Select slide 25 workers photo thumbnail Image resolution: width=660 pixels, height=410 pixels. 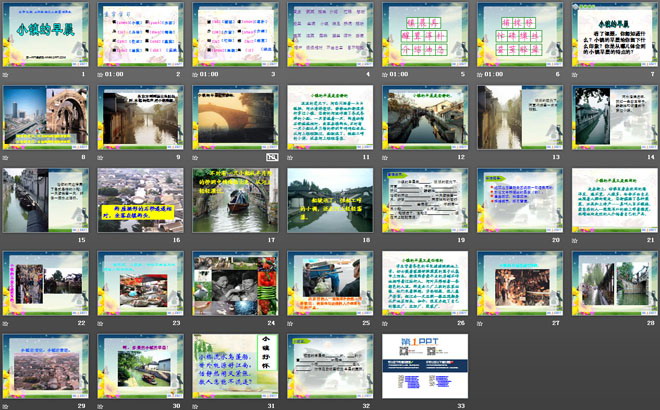[330, 283]
